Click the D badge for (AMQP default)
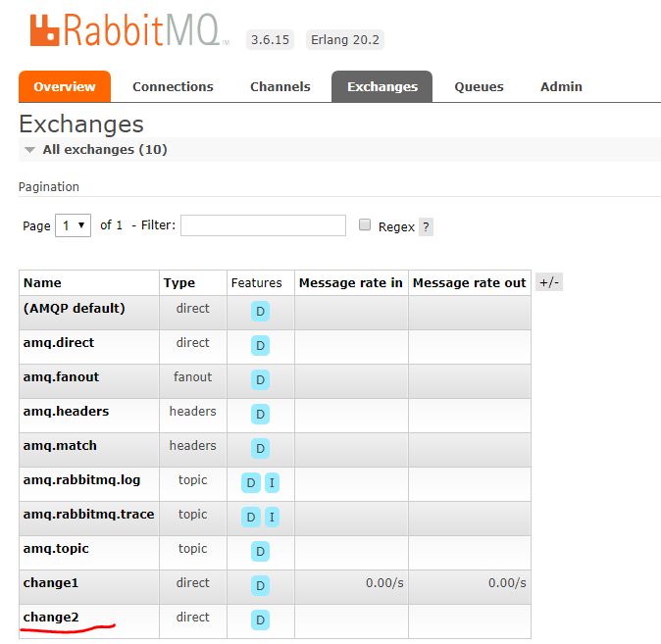The width and height of the screenshot is (661, 644). [260, 312]
